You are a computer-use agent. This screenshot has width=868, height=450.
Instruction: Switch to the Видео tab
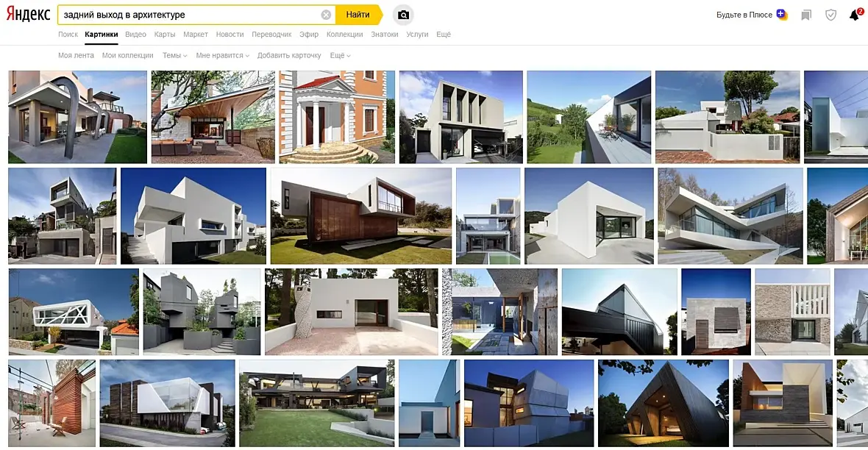click(135, 35)
